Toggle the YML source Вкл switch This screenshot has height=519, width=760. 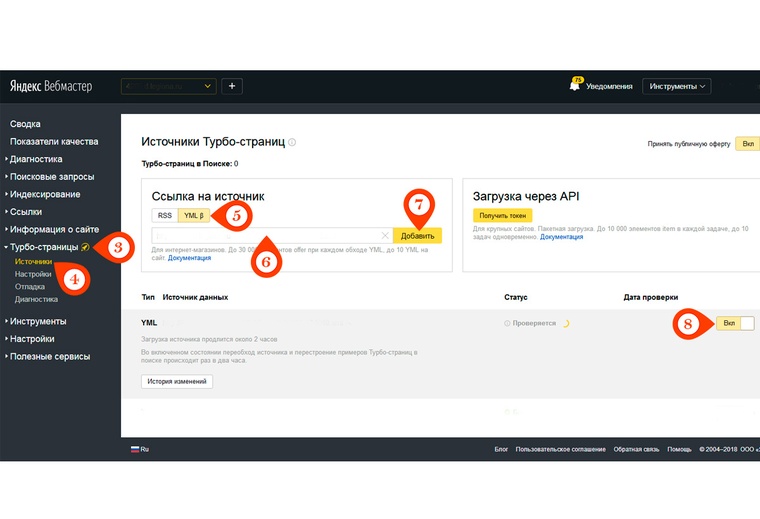[x=735, y=323]
